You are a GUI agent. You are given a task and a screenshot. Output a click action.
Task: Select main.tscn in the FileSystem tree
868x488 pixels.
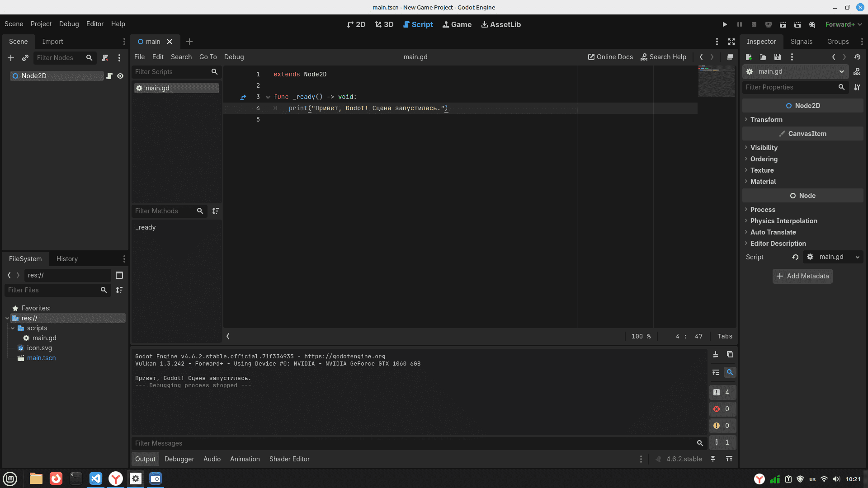[x=42, y=358]
